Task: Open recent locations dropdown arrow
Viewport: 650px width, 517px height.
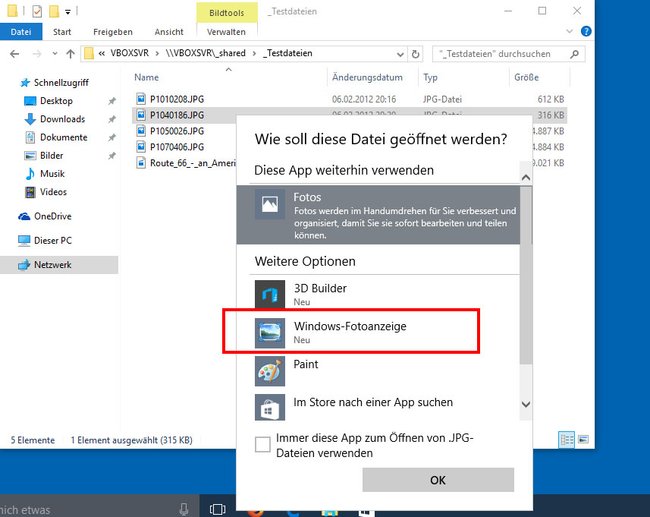Action: pyautogui.click(x=55, y=54)
